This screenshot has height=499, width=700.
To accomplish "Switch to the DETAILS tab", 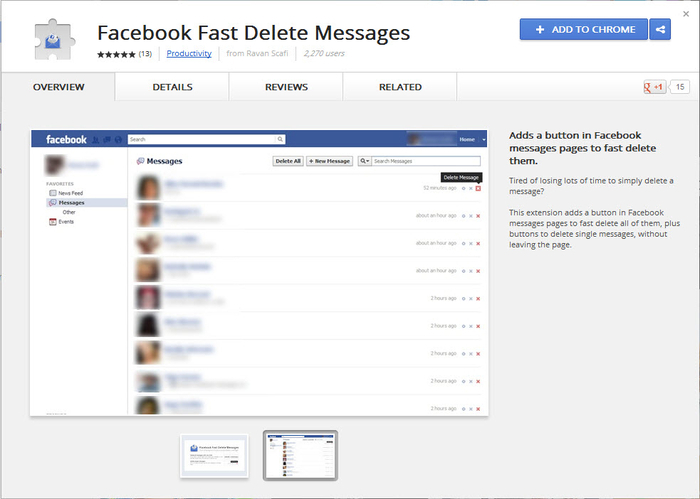I will 172,87.
